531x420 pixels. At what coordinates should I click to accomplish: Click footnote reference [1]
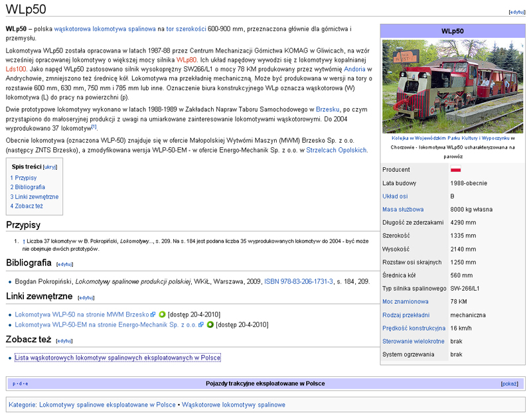click(94, 127)
